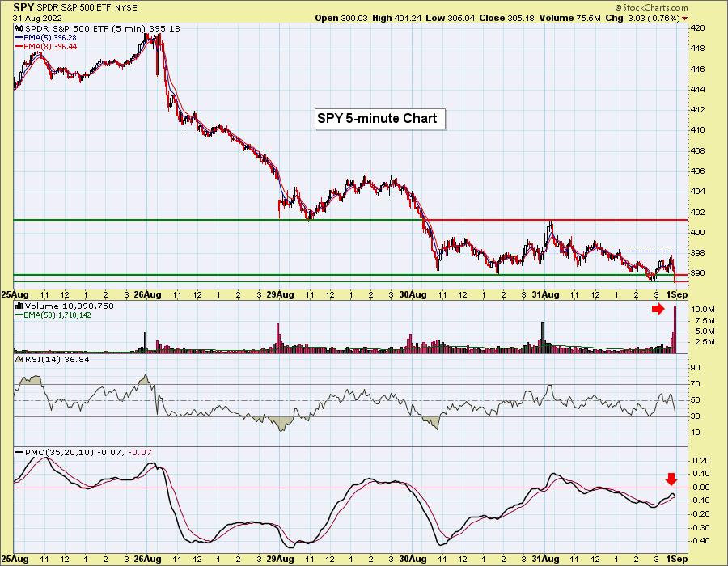
Task: Click the 70 level on the RSI axis
Action: 696,384
